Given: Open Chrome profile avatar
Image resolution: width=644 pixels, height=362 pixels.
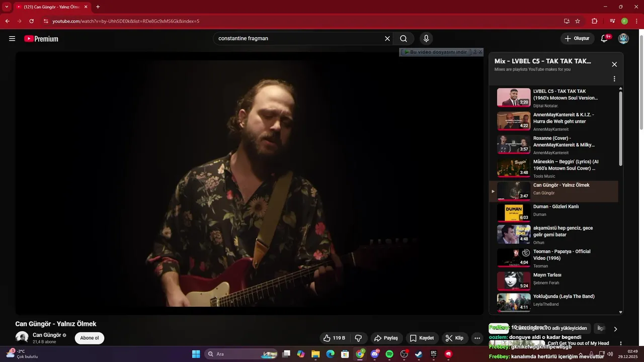Looking at the screenshot, I should [x=624, y=21].
